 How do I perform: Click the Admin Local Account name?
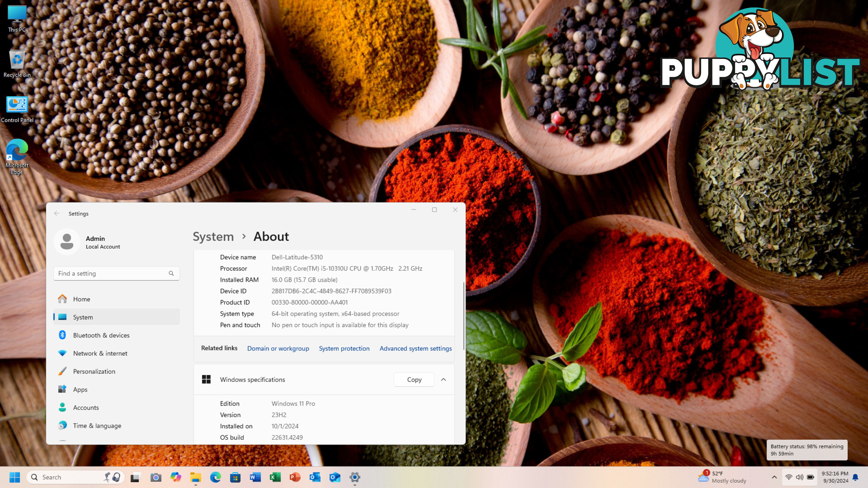coord(103,242)
